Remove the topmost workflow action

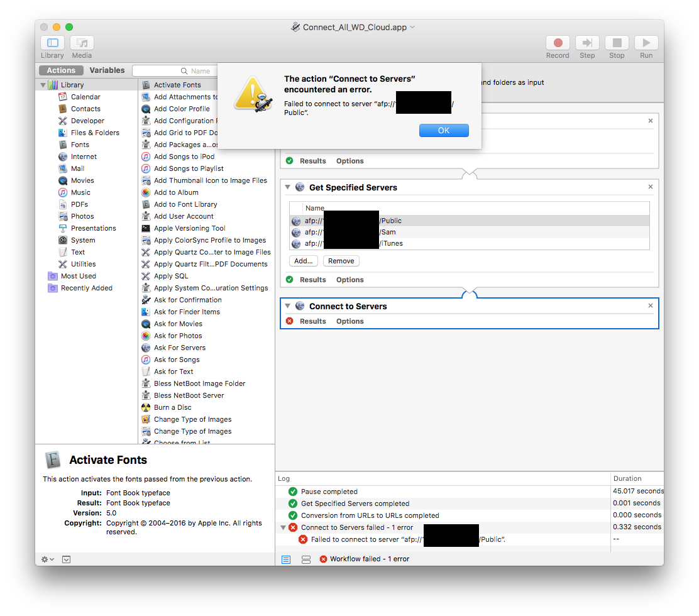tap(651, 121)
